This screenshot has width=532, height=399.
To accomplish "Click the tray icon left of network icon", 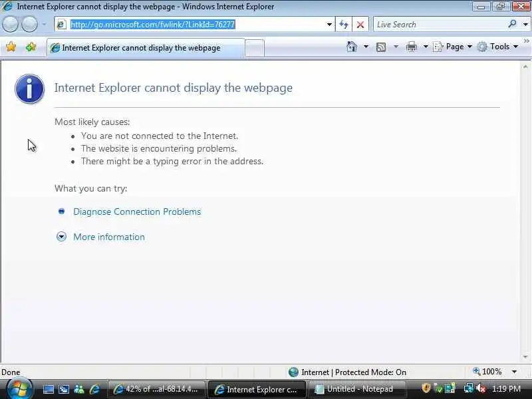I will click(x=450, y=388).
